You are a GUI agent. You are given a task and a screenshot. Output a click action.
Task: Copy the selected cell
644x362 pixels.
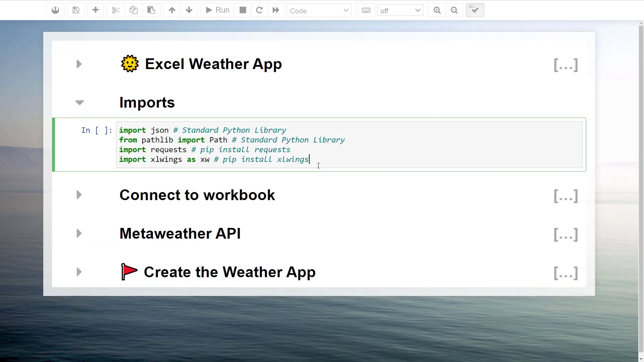click(x=133, y=10)
